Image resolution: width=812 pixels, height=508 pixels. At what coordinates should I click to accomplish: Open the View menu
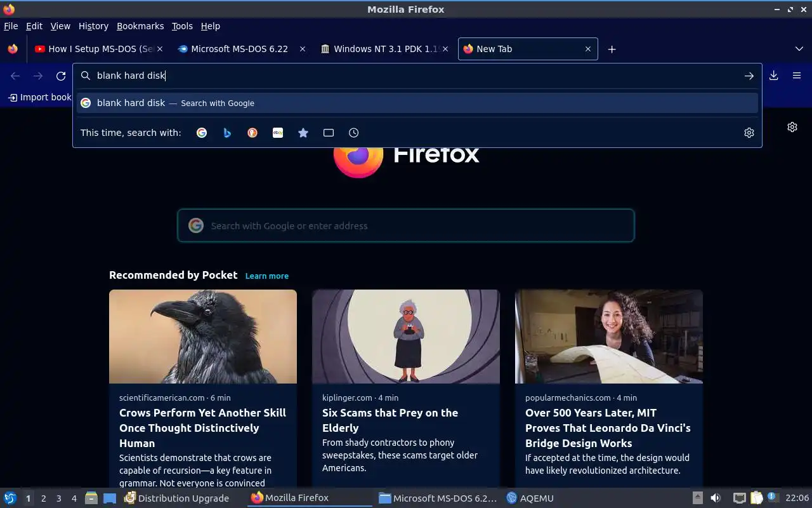click(x=60, y=26)
